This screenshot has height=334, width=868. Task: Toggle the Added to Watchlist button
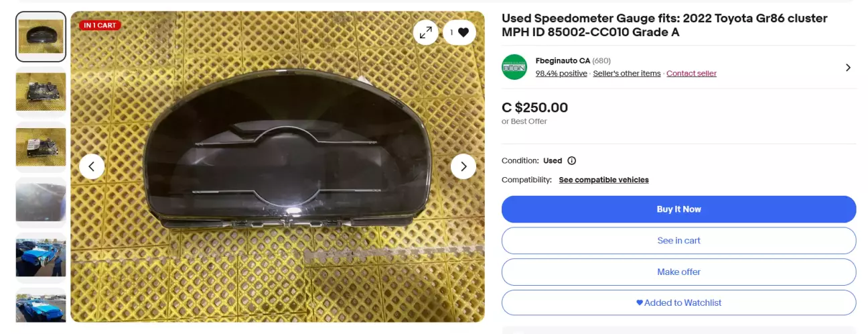(678, 302)
